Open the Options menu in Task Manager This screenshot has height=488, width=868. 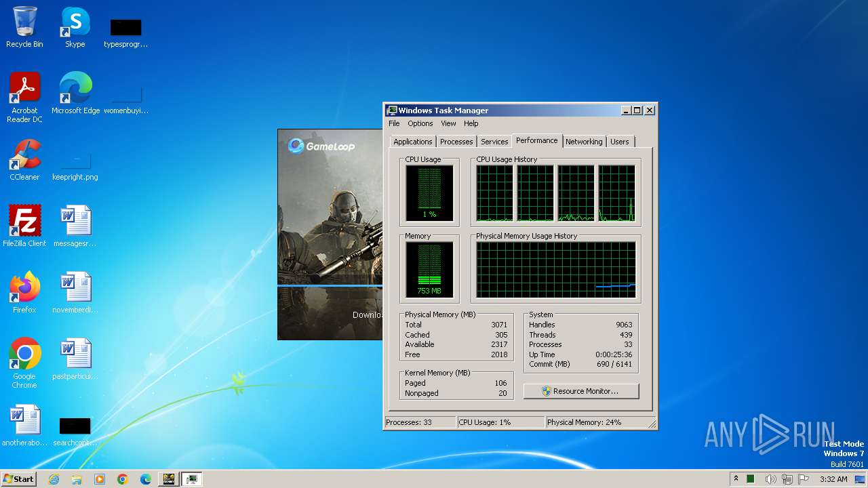(x=420, y=123)
